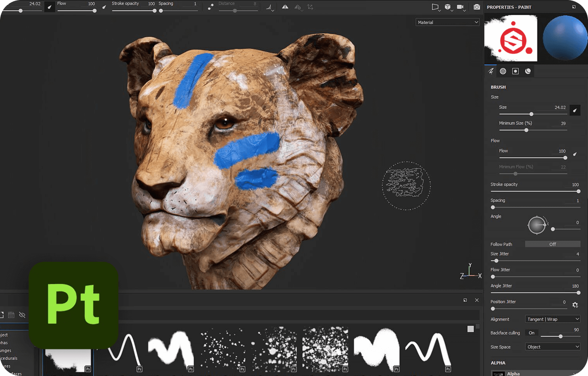Select the thick rough-edged stroke brush preset
The width and height of the screenshot is (588, 376).
tap(377, 351)
